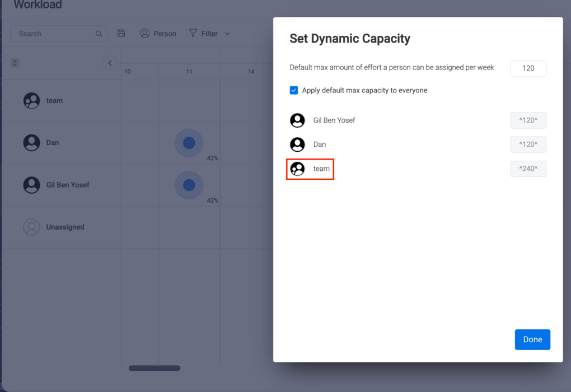Click the 'Unassigned' row label
The height and width of the screenshot is (392, 571).
pos(65,227)
